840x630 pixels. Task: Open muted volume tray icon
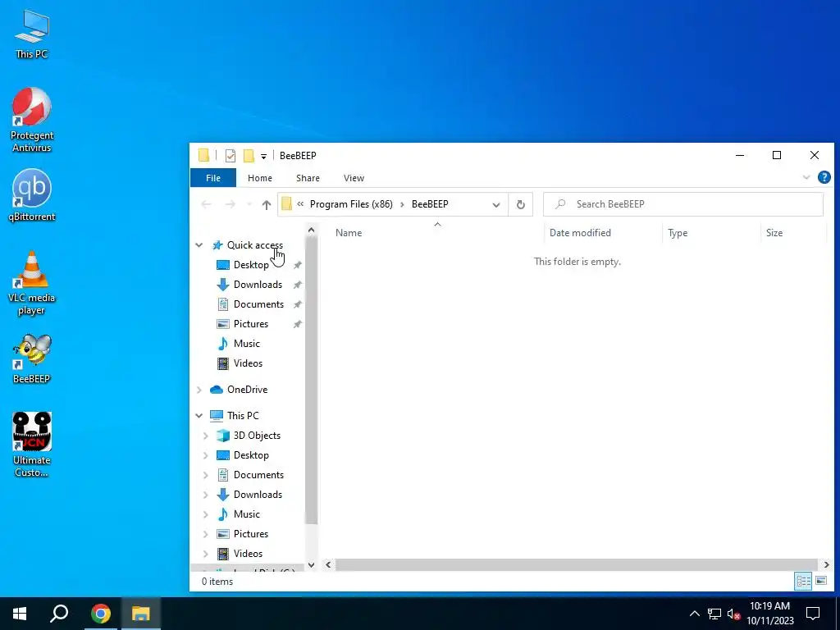[x=733, y=614]
